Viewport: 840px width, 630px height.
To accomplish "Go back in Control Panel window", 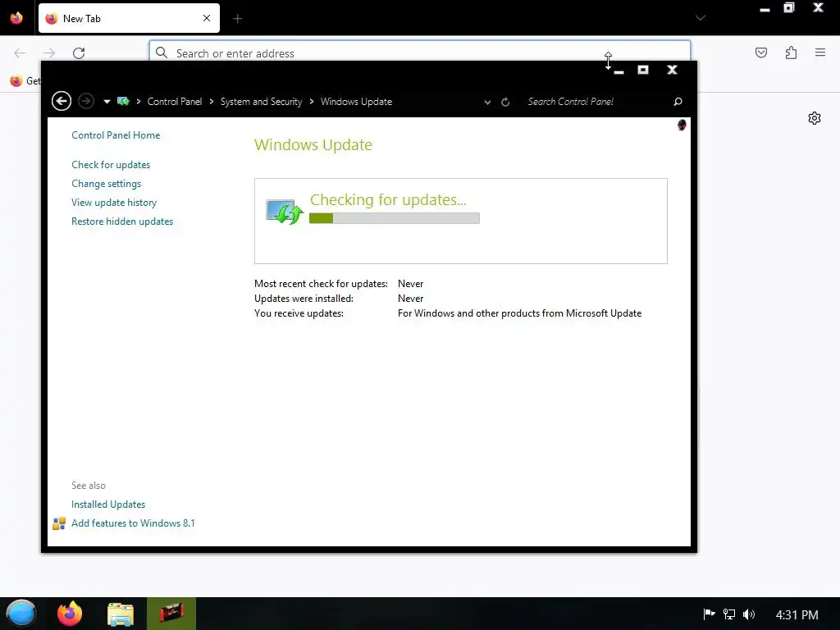I will coord(62,101).
